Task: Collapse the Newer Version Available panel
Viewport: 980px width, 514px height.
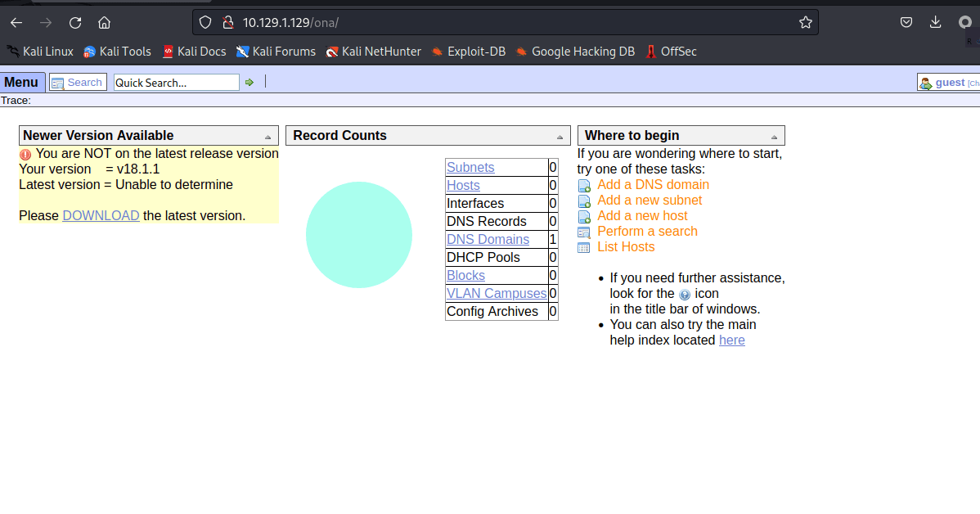Action: point(268,137)
